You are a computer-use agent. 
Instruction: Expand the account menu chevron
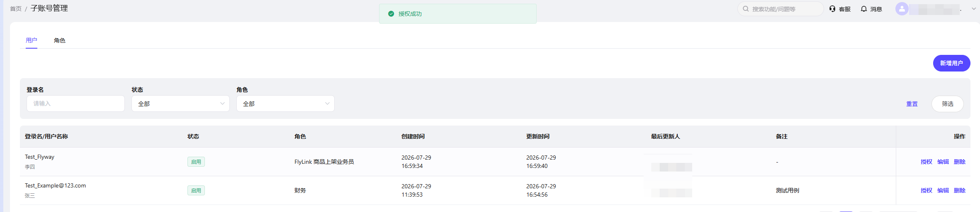click(x=974, y=9)
